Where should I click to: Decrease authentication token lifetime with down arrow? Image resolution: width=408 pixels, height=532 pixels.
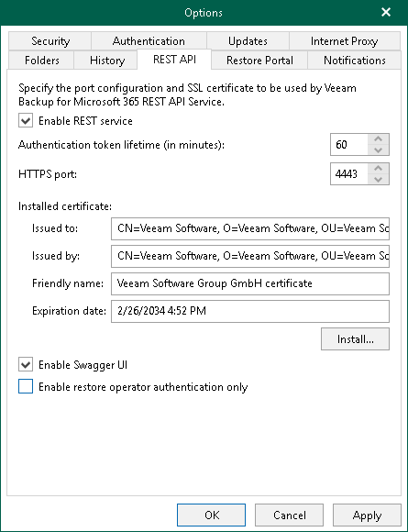(378, 150)
